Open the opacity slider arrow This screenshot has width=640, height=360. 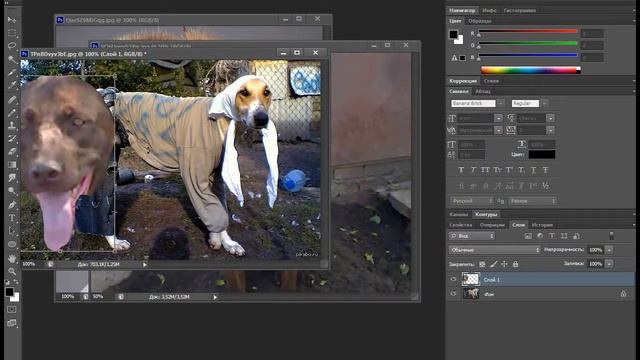click(609, 250)
